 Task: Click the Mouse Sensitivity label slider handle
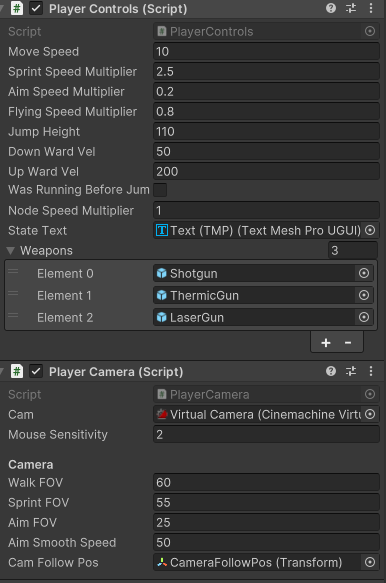(58, 434)
